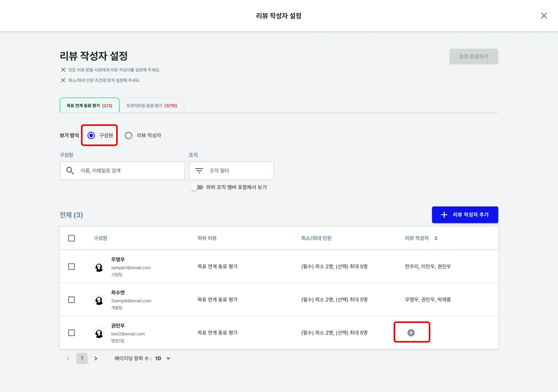Check the checkbox for 최수연 row
The height and width of the screenshot is (392, 558).
71,300
